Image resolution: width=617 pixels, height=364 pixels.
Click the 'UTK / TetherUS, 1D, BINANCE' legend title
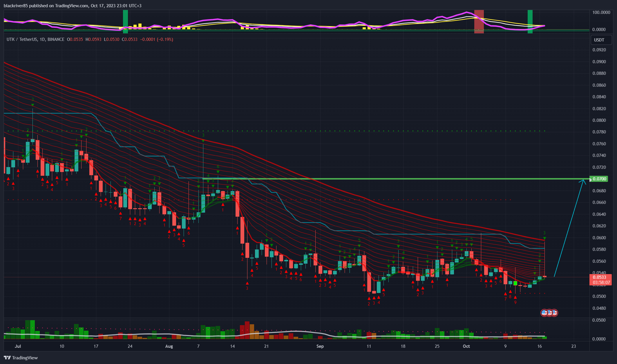click(x=35, y=39)
